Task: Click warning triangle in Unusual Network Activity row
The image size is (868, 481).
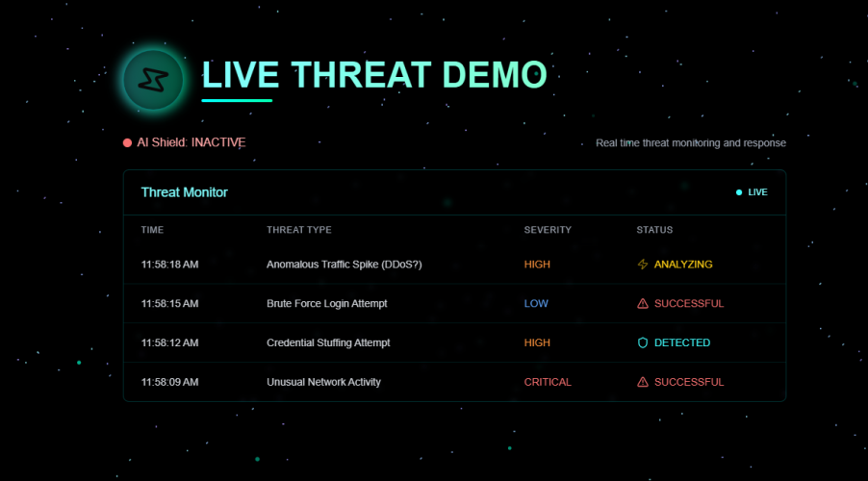Action: [x=643, y=382]
